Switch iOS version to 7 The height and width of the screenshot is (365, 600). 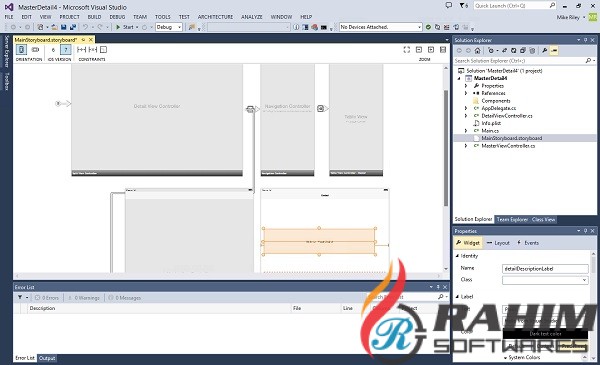[x=65, y=50]
